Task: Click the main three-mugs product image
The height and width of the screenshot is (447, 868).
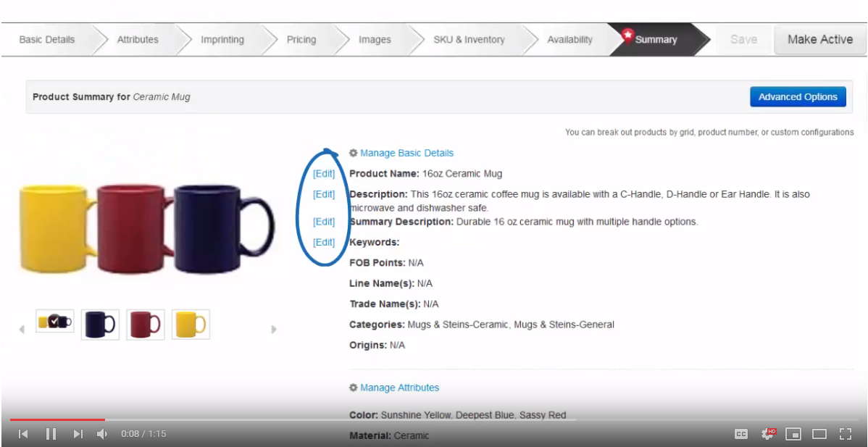Action: pyautogui.click(x=146, y=228)
